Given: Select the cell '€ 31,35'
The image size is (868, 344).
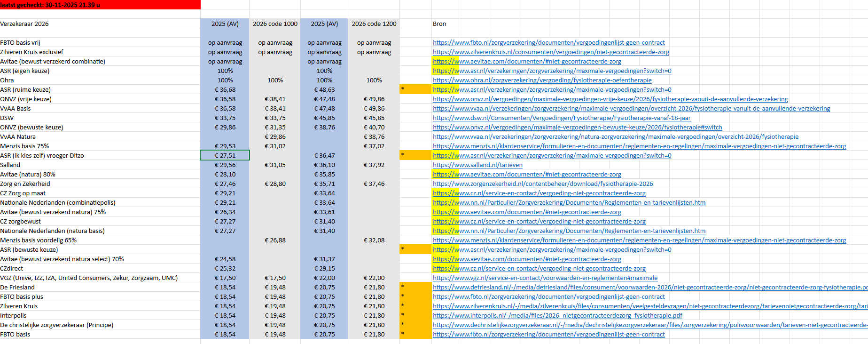Looking at the screenshot, I should pos(275,128).
